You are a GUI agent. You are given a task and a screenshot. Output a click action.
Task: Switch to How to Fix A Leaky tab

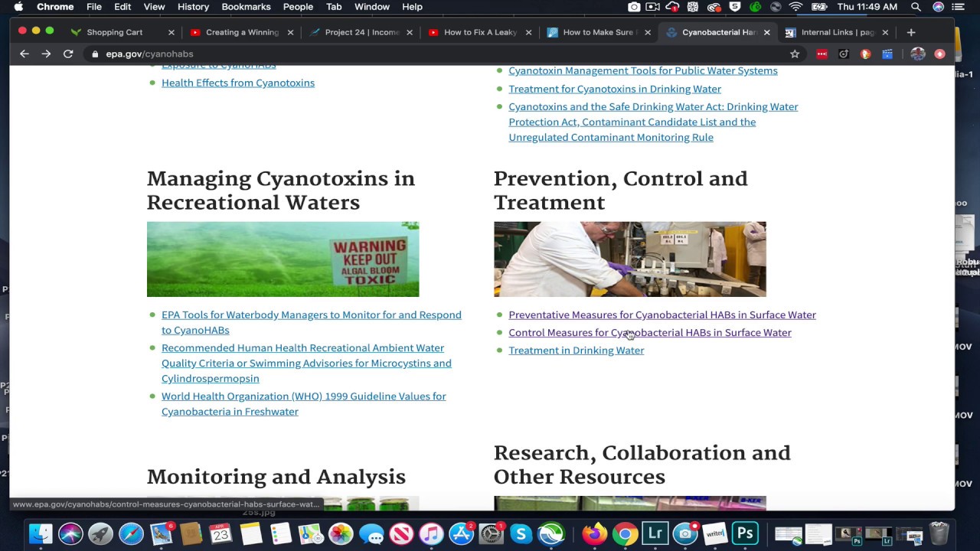point(479,32)
